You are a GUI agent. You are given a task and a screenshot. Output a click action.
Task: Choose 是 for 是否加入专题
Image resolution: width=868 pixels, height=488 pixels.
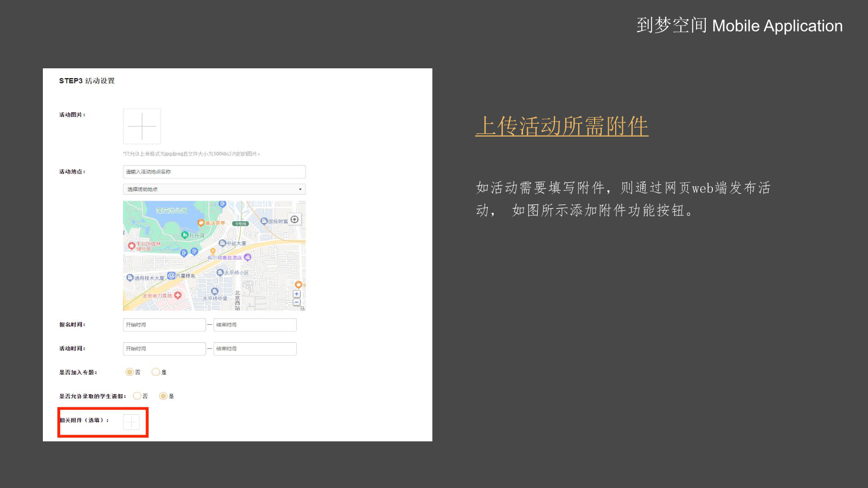click(156, 372)
